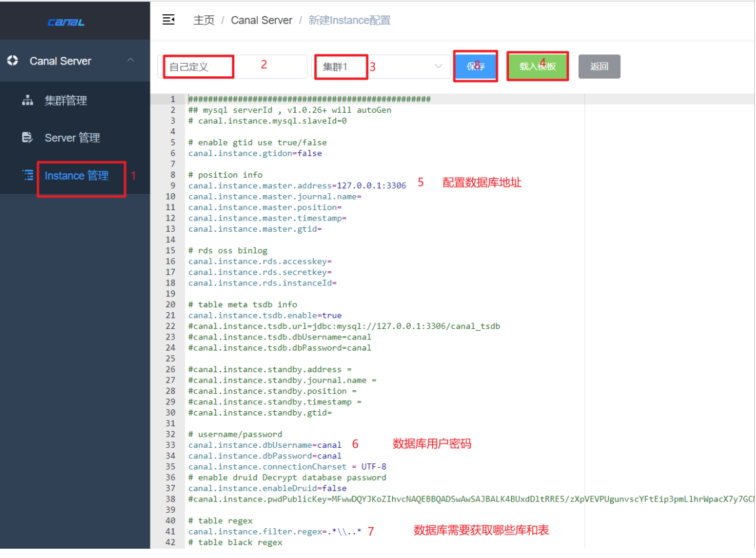Click line 24 tsdb.dbPassword=canal

pyautogui.click(x=280, y=348)
